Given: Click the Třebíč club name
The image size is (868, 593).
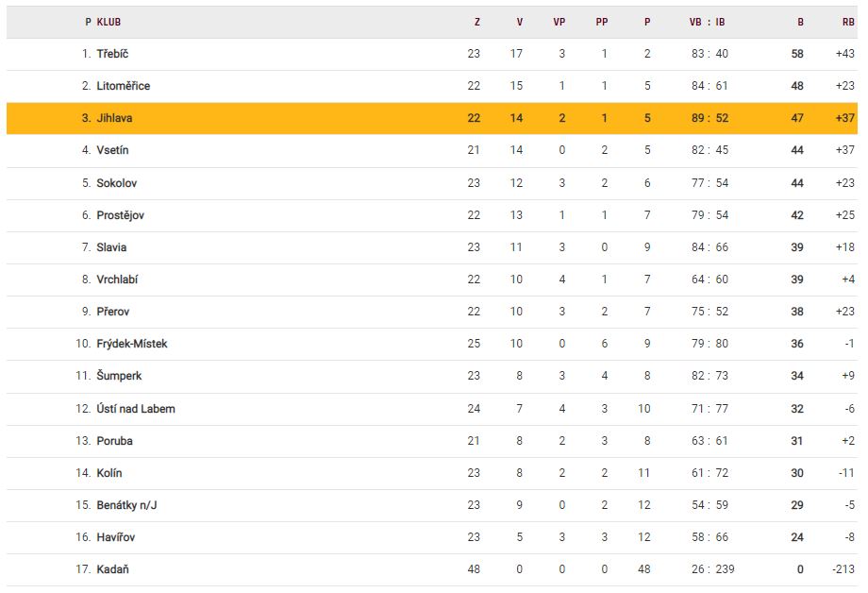Looking at the screenshot, I should point(112,54).
